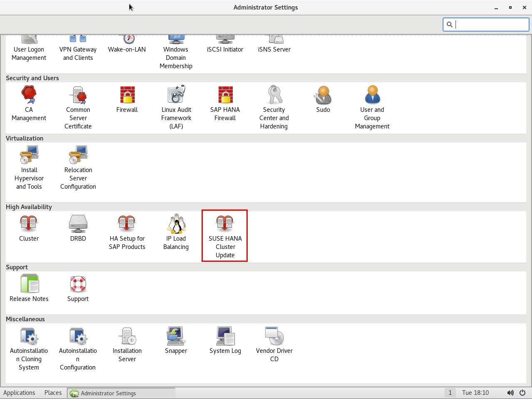The width and height of the screenshot is (532, 399).
Task: Open the Snapper tool
Action: (x=176, y=340)
